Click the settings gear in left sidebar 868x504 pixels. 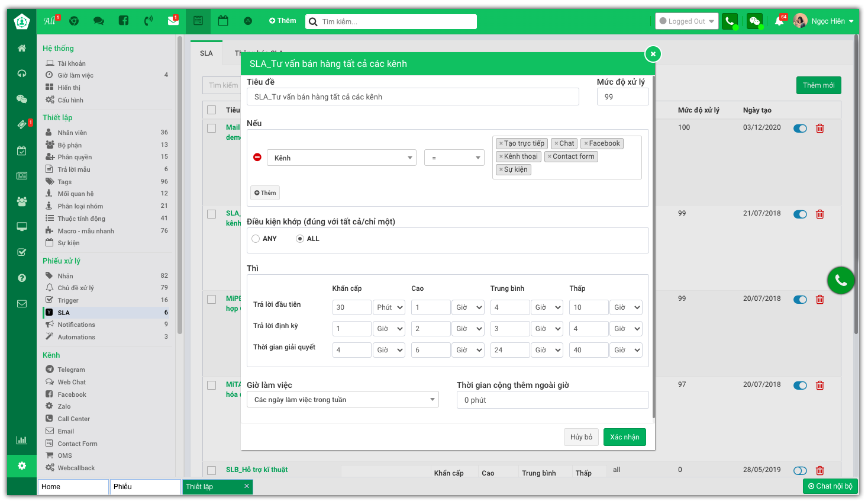[x=22, y=466]
